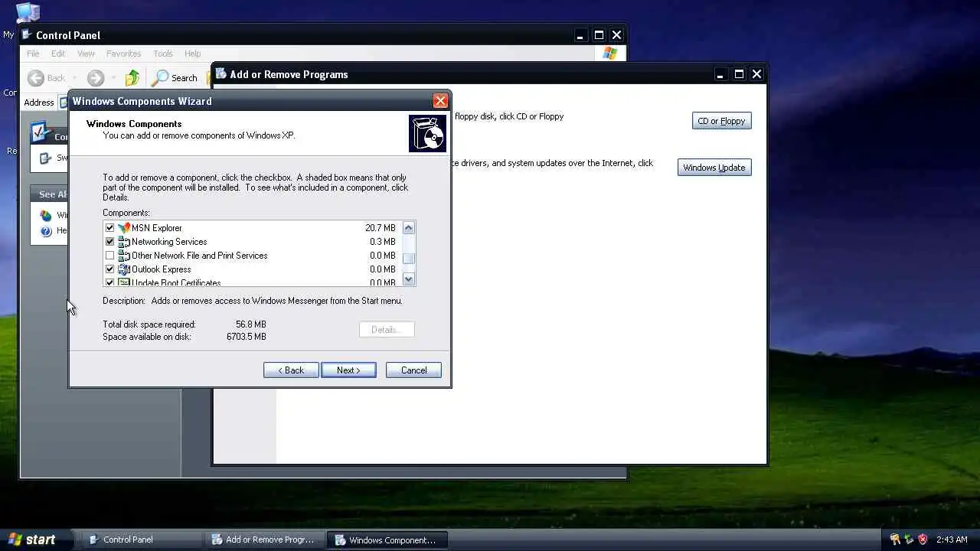Click the wizard's Back button
The image size is (980, 551).
(291, 370)
